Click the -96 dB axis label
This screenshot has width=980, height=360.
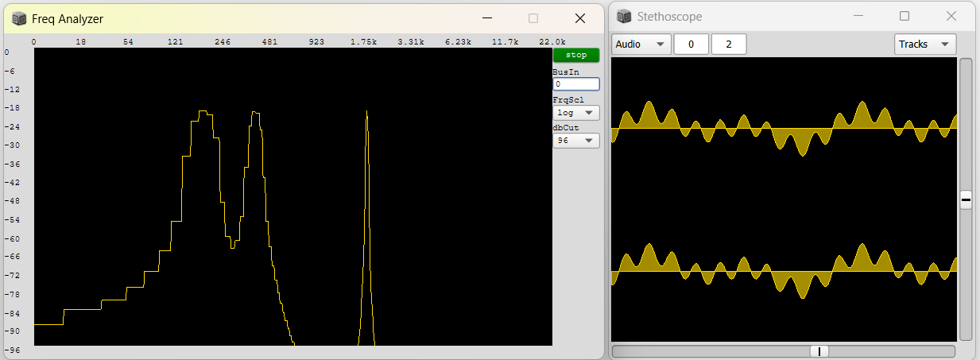pyautogui.click(x=11, y=350)
